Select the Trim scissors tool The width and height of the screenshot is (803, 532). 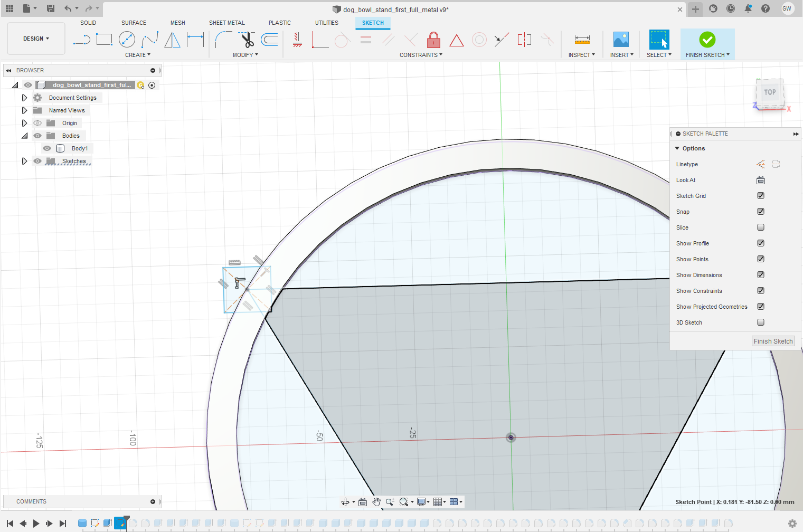pyautogui.click(x=247, y=40)
